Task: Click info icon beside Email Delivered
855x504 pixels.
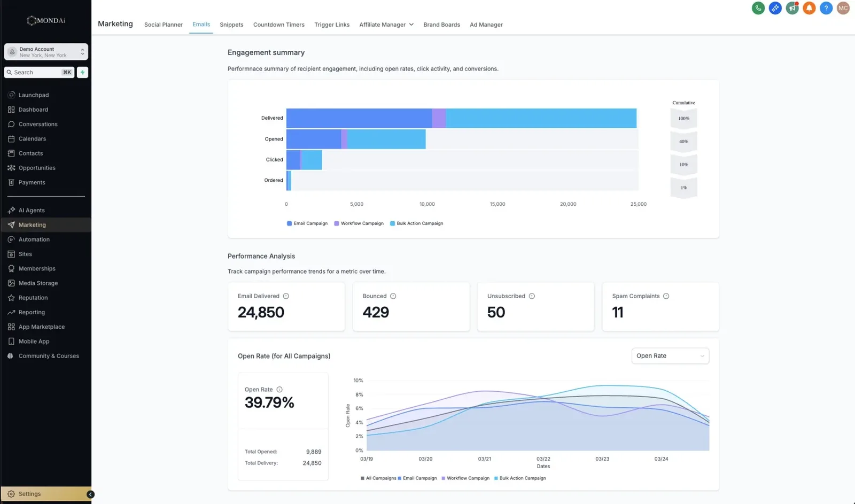Action: pyautogui.click(x=286, y=296)
